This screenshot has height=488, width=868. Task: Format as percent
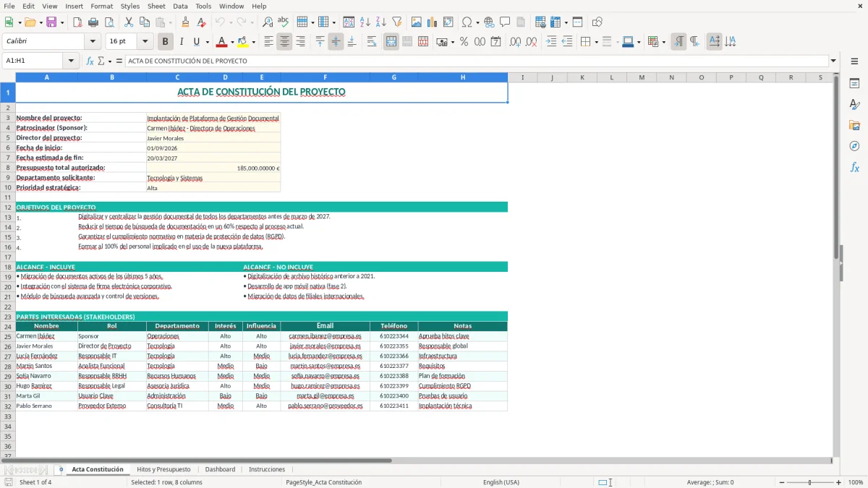tap(464, 41)
